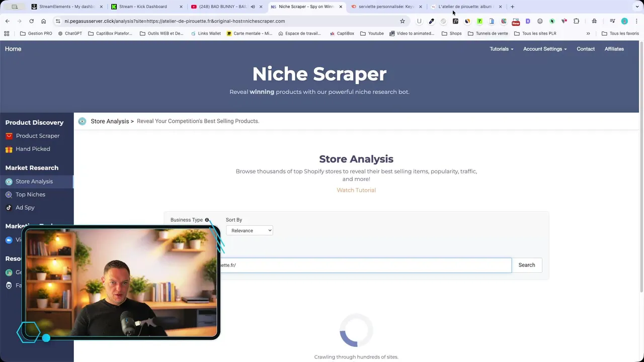The width and height of the screenshot is (644, 362).
Task: Bookmark this page with the star icon
Action: [403, 21]
